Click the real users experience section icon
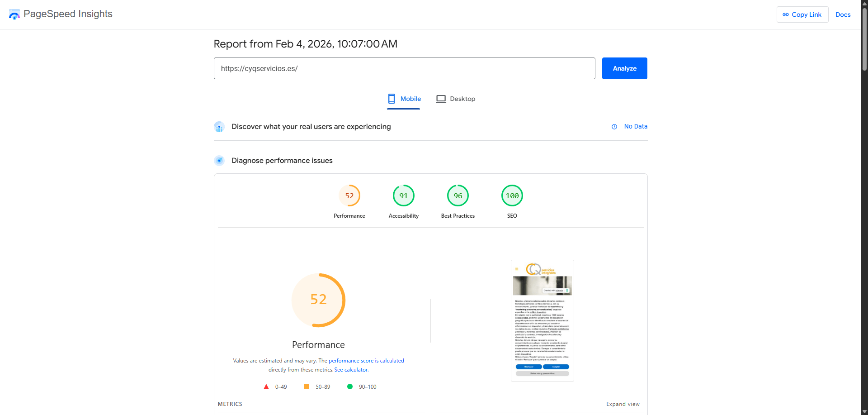 click(x=219, y=127)
